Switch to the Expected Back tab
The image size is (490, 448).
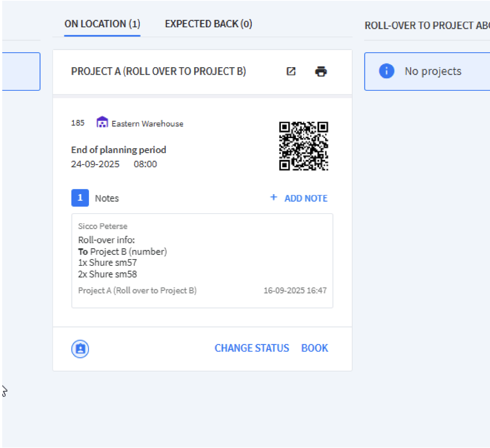[x=208, y=24]
